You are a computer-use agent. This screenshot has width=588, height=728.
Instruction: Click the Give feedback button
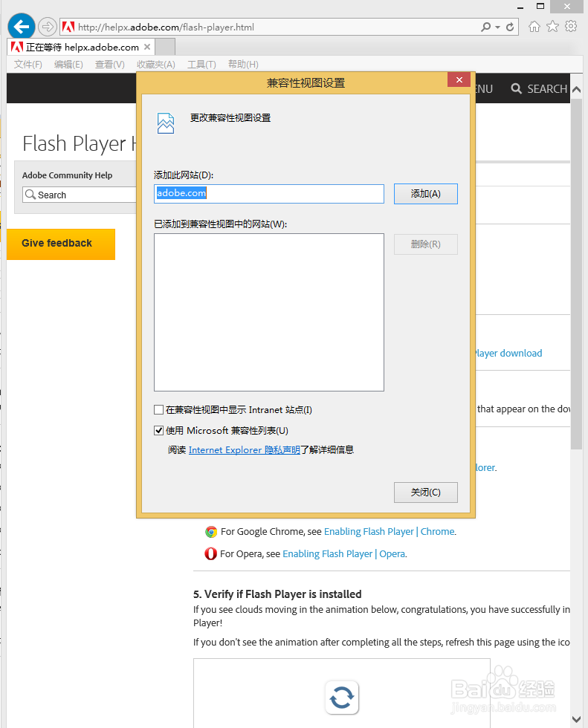click(61, 244)
